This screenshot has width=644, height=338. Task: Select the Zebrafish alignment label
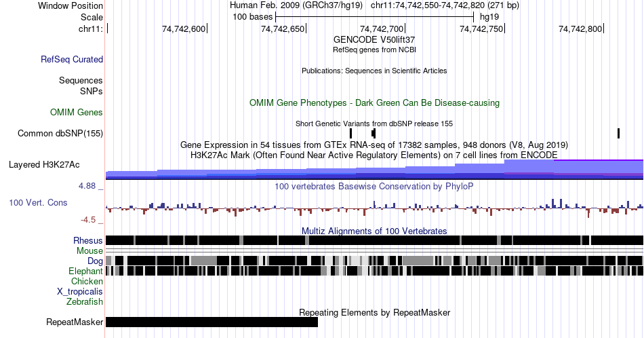(85, 301)
